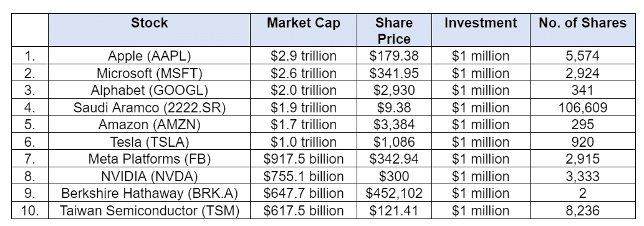The height and width of the screenshot is (226, 644).
Task: Select the Berkshire Hathaway (BRK.A) cell
Action: tap(149, 193)
